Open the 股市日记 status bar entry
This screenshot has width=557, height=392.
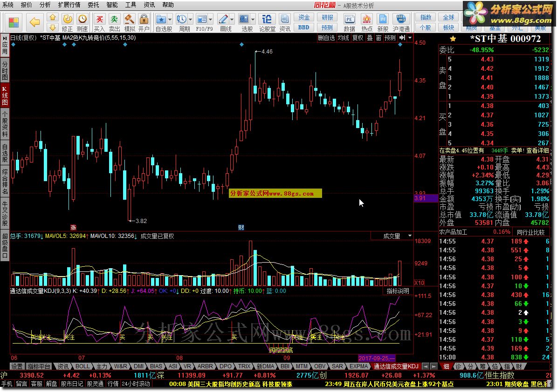[71, 384]
